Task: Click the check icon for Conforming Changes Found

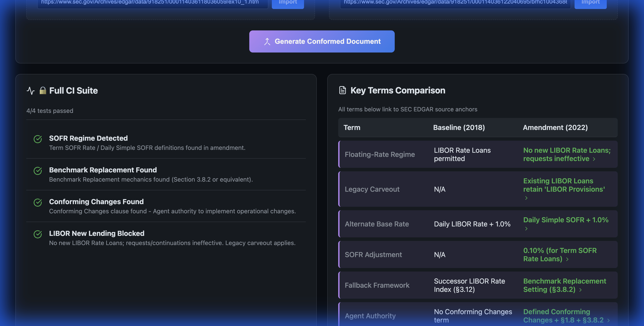Action: pos(38,202)
